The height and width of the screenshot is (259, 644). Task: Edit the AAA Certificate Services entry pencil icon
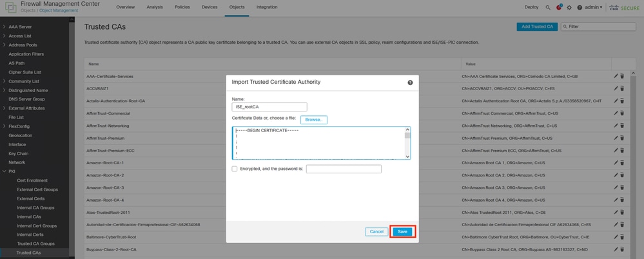[x=616, y=76]
